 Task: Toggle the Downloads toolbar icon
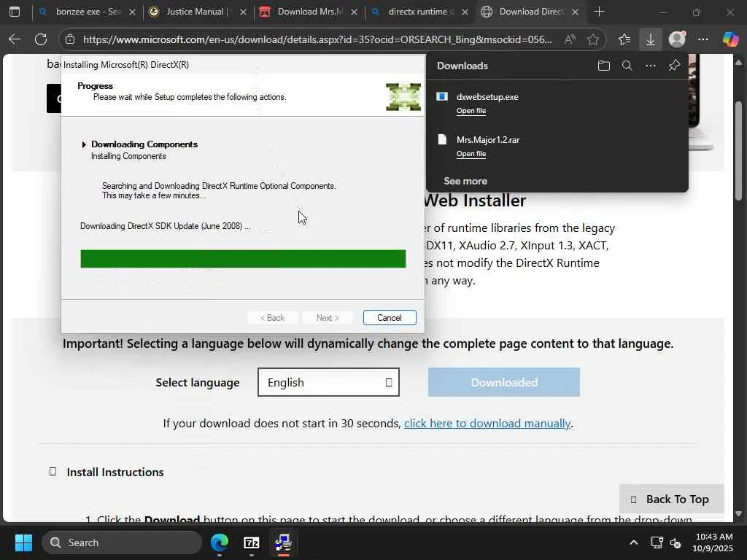(650, 39)
